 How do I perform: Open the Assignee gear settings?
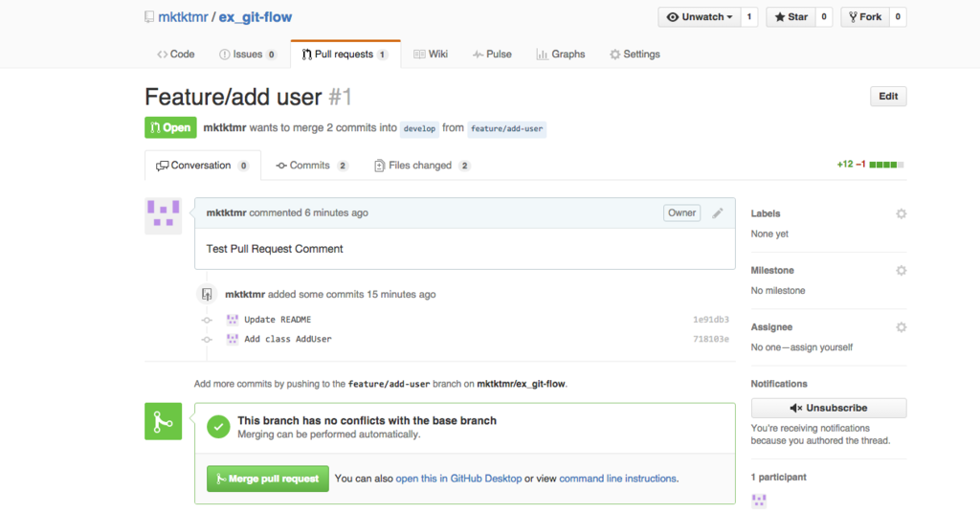(901, 327)
